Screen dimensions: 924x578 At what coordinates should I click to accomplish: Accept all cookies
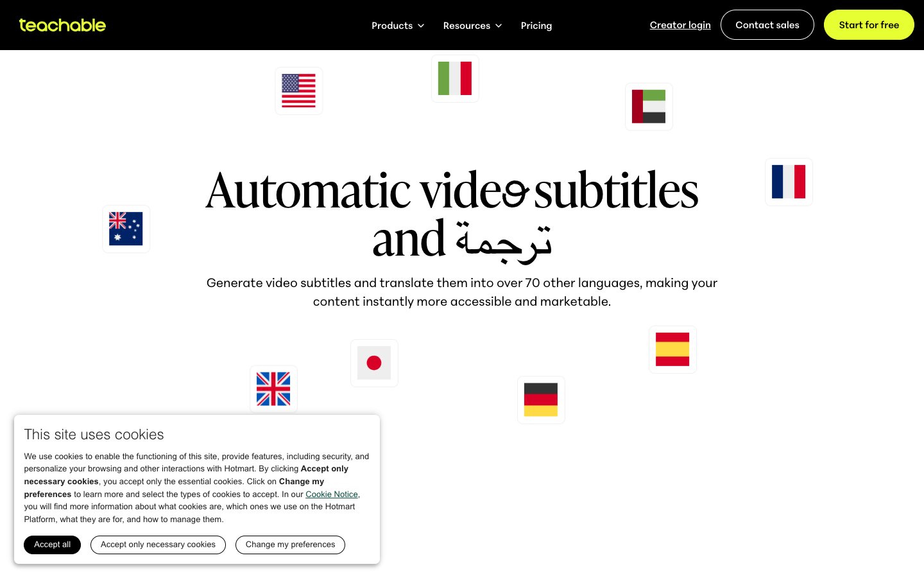[x=53, y=545]
